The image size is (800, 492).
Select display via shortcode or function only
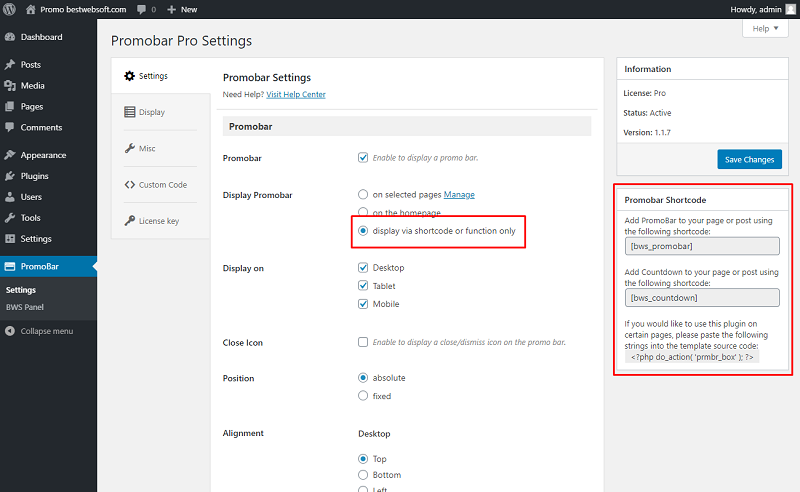[x=363, y=231]
